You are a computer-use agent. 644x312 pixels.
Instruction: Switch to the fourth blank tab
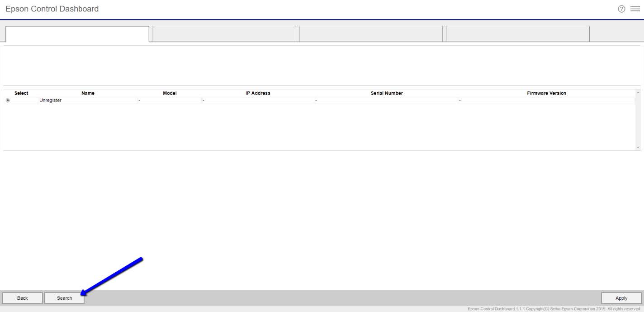coord(517,34)
